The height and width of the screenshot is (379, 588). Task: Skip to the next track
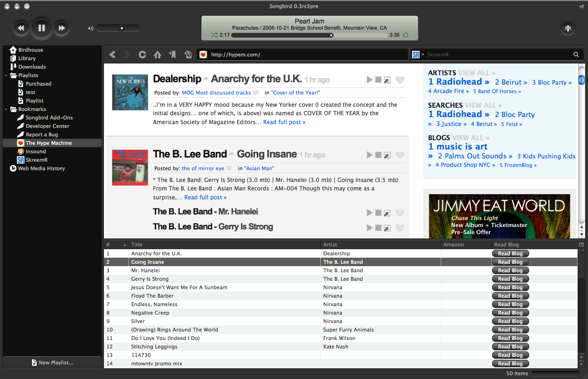click(62, 28)
